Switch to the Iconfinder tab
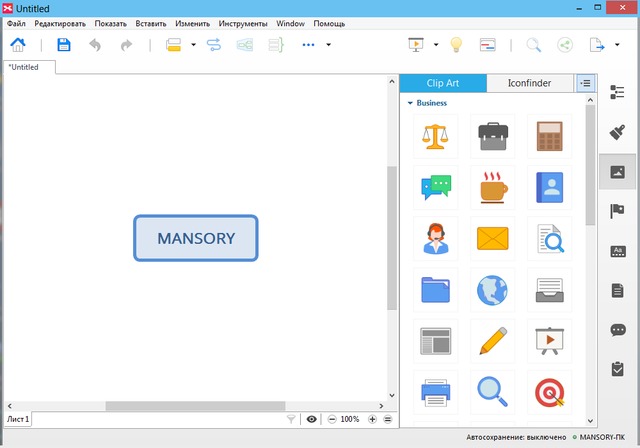 point(531,83)
